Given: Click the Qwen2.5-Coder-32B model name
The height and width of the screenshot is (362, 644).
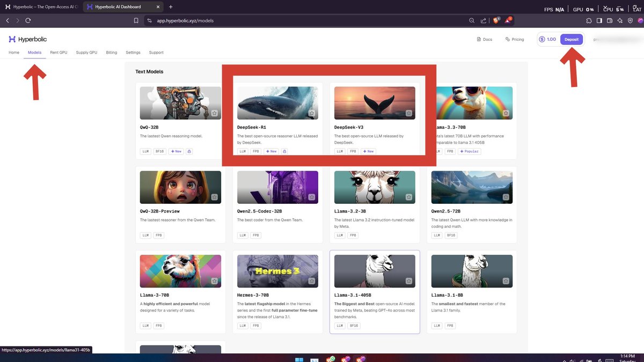Looking at the screenshot, I should [259, 211].
